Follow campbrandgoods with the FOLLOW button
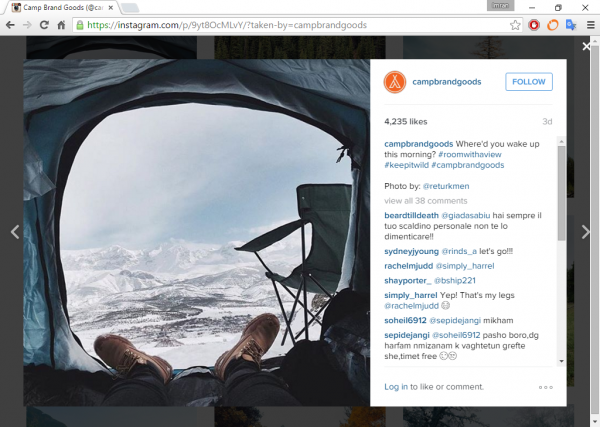Viewport: 600px width, 427px height. (x=529, y=82)
